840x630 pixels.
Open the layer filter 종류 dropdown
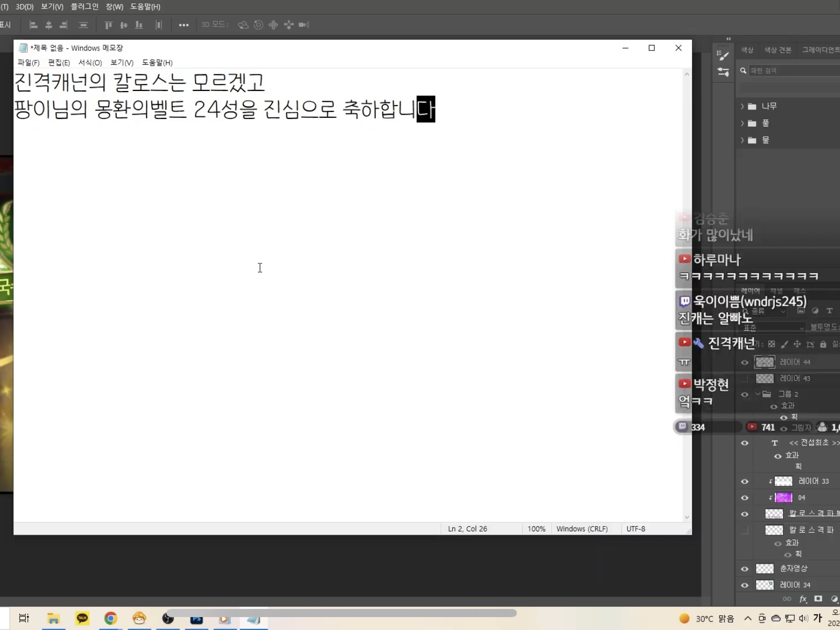point(765,311)
